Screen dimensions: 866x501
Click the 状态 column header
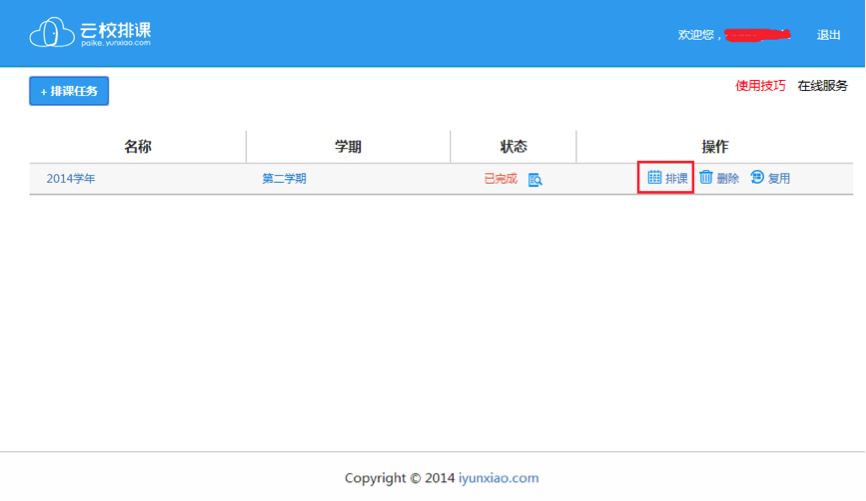pyautogui.click(x=513, y=147)
